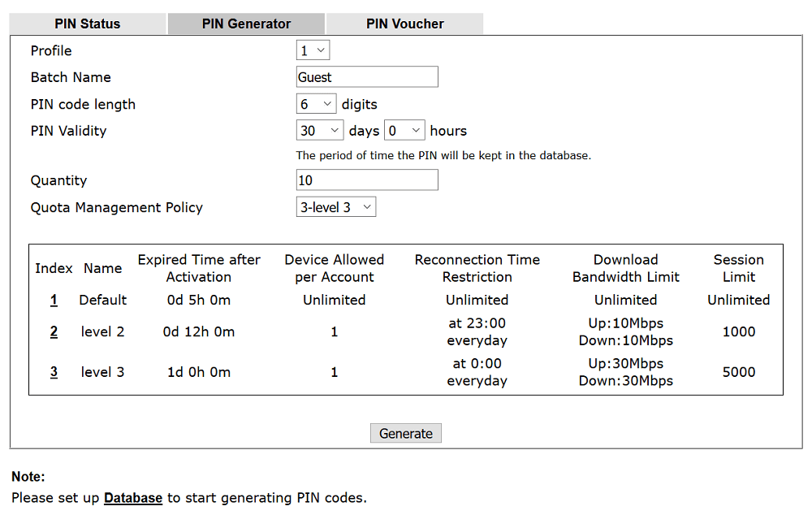Open the PIN Validity hours dropdown
The width and height of the screenshot is (812, 515).
[404, 130]
